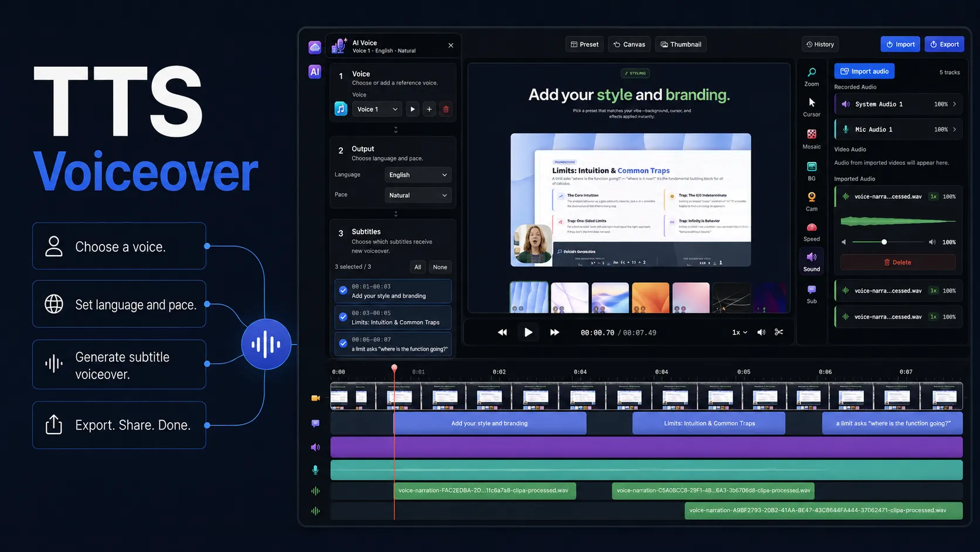Select the dark lines background preset thumbnail
The width and height of the screenshot is (980, 552).
[x=731, y=297]
